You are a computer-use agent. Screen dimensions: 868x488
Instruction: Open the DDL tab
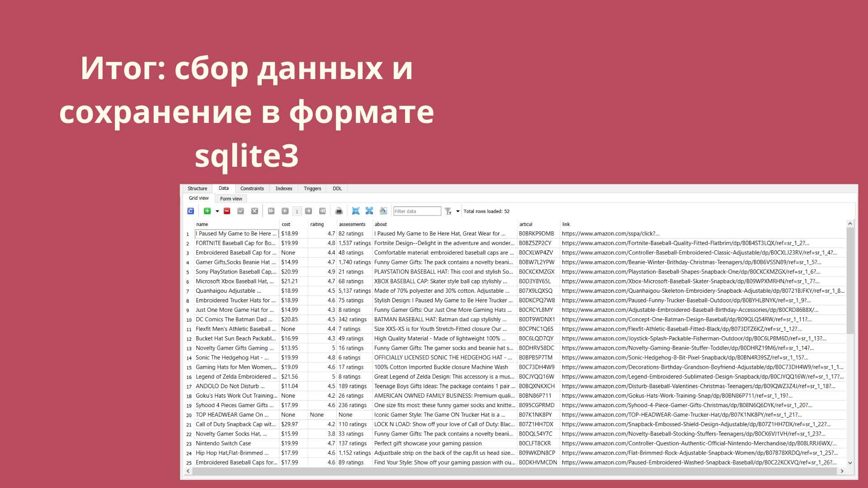point(337,188)
